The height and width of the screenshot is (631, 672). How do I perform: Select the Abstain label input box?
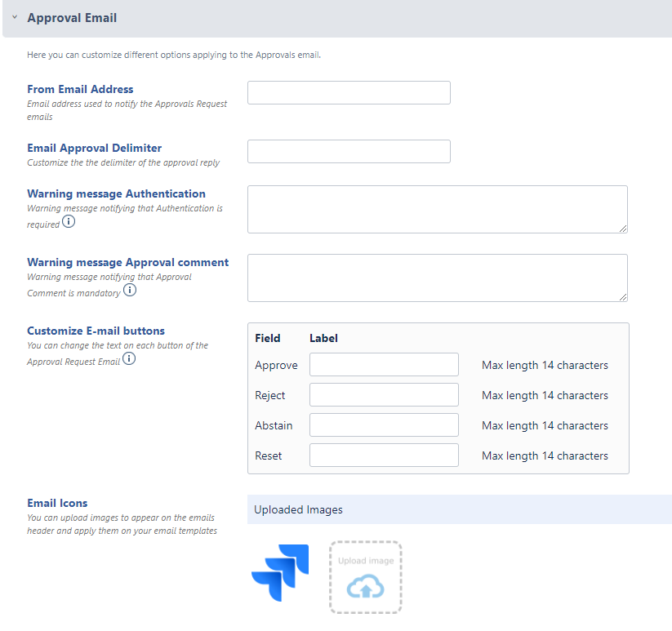point(384,425)
